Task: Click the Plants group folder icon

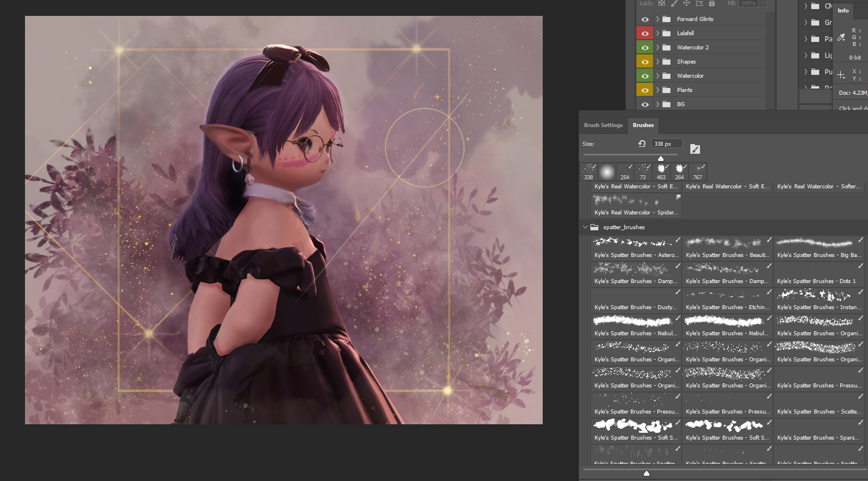Action: [x=666, y=90]
